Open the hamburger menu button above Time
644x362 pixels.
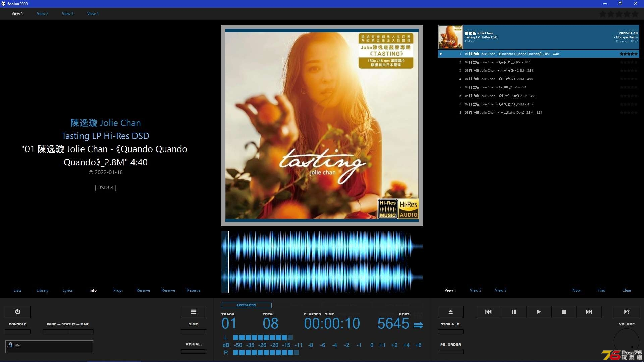click(194, 312)
